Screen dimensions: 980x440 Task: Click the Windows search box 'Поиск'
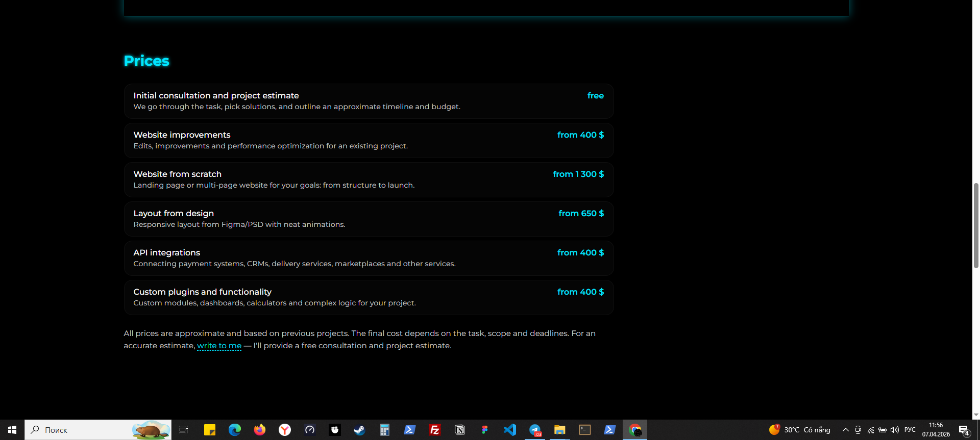pyautogui.click(x=98, y=430)
